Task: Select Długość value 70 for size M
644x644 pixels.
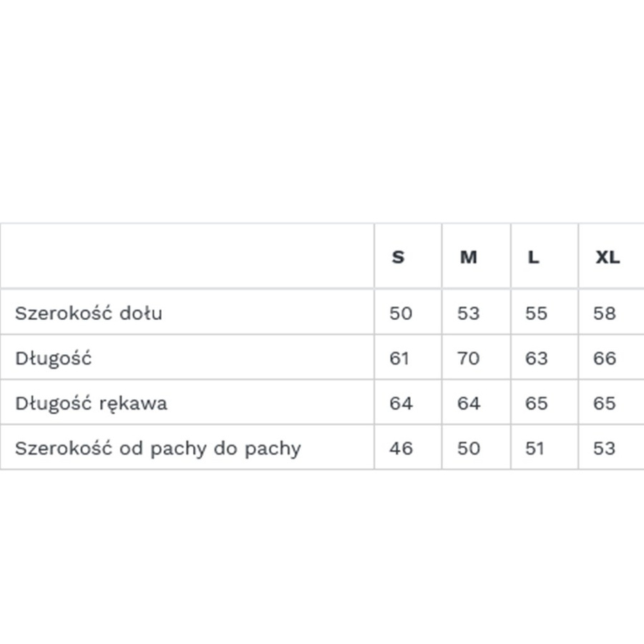Action: (469, 358)
